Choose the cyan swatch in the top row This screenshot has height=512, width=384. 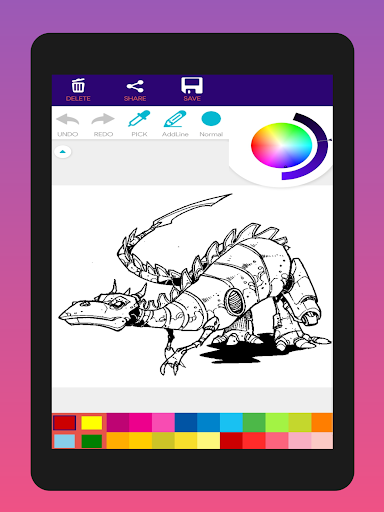pos(231,422)
